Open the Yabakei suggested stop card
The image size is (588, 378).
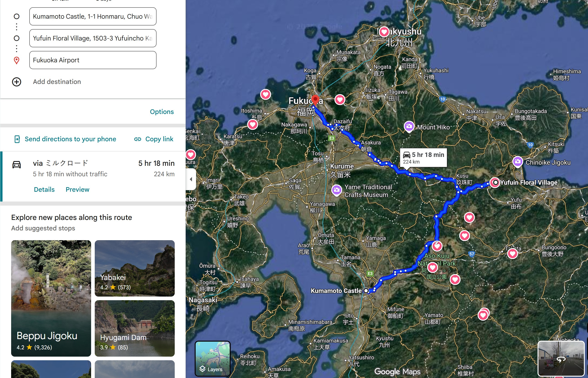click(135, 268)
